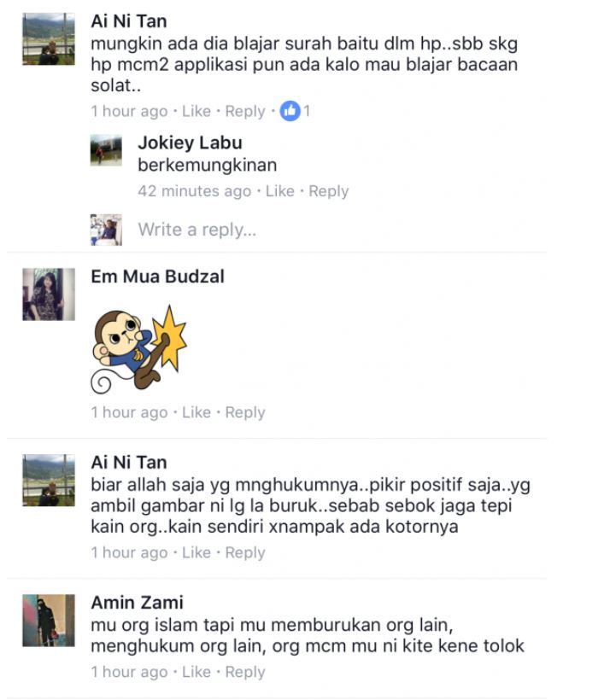This screenshot has height=700, width=610.
Task: Reply to Jokiey Labu's comment
Action: point(328,191)
